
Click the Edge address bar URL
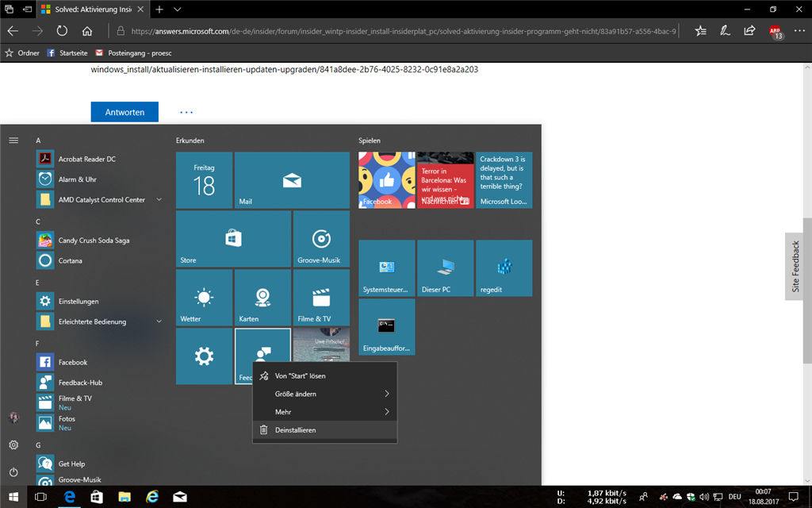click(x=404, y=31)
